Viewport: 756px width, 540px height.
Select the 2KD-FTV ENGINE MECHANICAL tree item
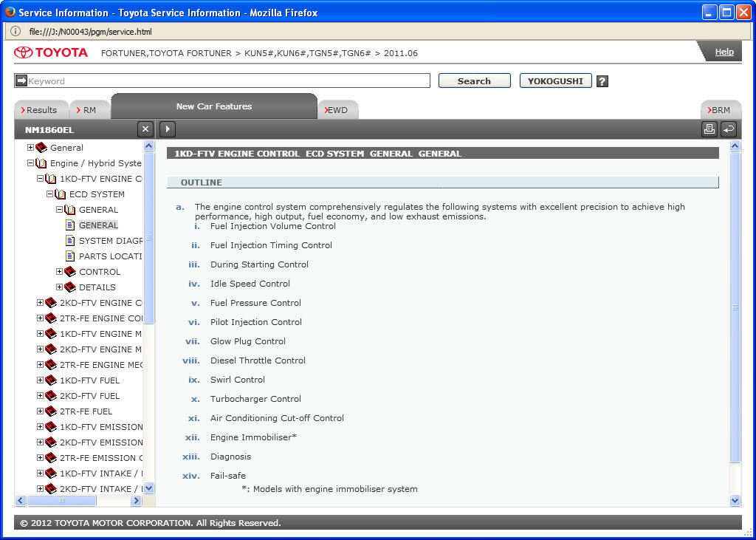click(100, 349)
